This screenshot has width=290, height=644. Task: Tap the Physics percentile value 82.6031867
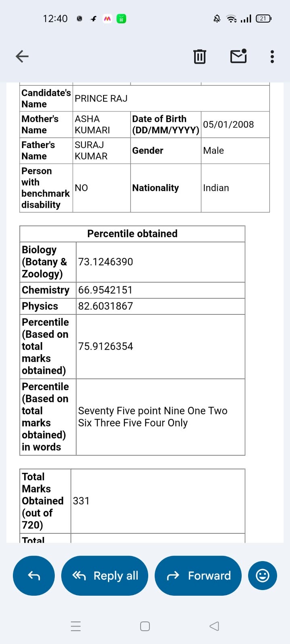[106, 306]
